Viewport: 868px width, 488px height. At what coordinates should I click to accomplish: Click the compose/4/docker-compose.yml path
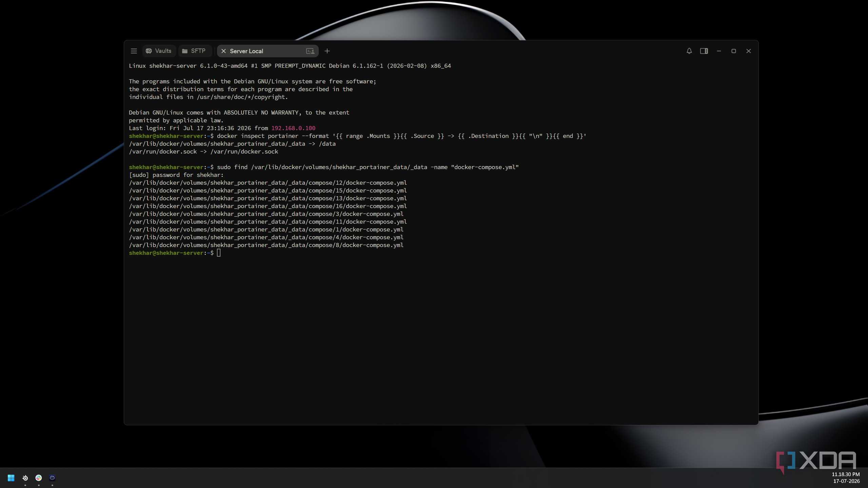(266, 237)
